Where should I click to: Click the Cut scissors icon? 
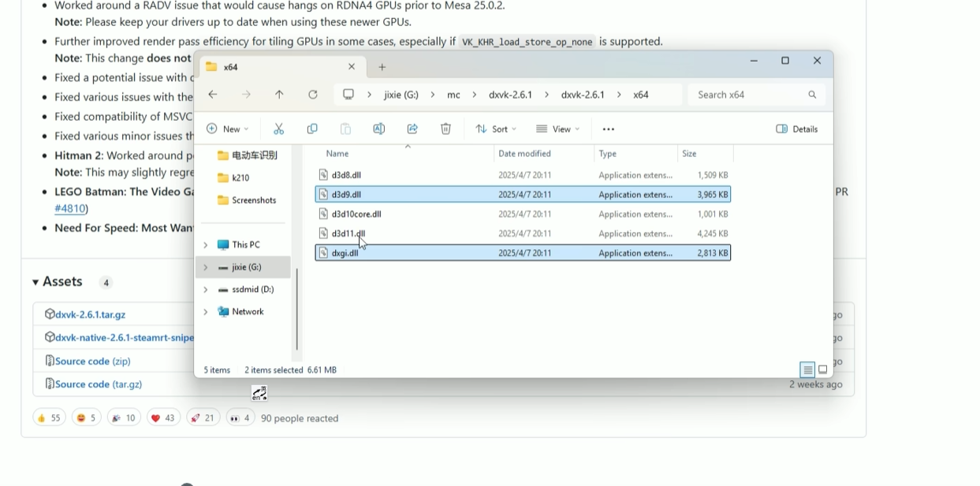coord(278,129)
